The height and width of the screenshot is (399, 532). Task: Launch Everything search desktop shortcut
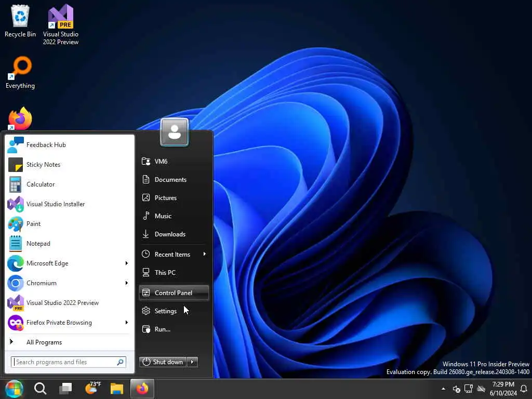(x=20, y=73)
